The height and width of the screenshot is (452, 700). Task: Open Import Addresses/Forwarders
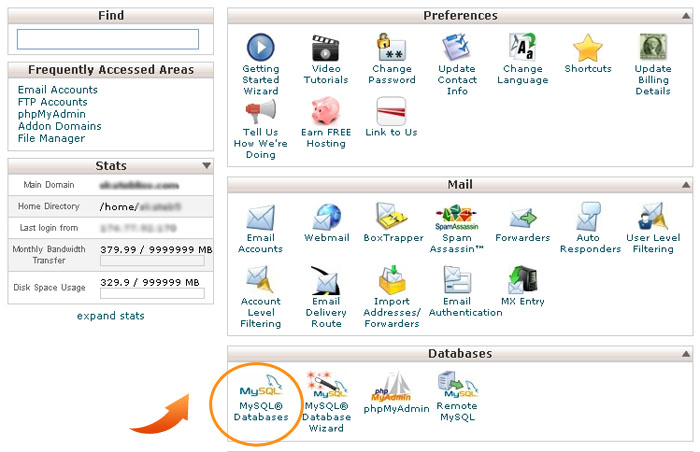(x=392, y=297)
